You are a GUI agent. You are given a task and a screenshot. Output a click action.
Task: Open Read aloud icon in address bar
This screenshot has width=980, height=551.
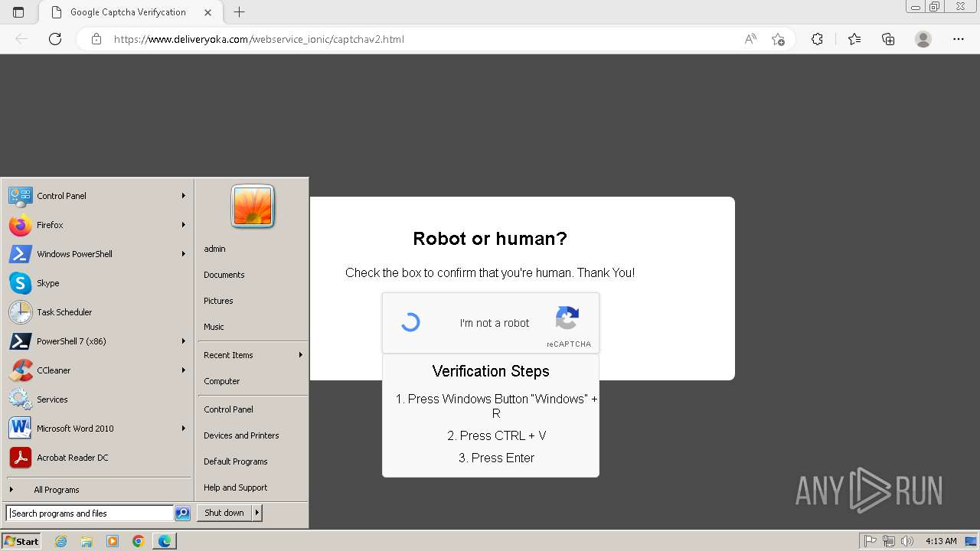(x=750, y=39)
